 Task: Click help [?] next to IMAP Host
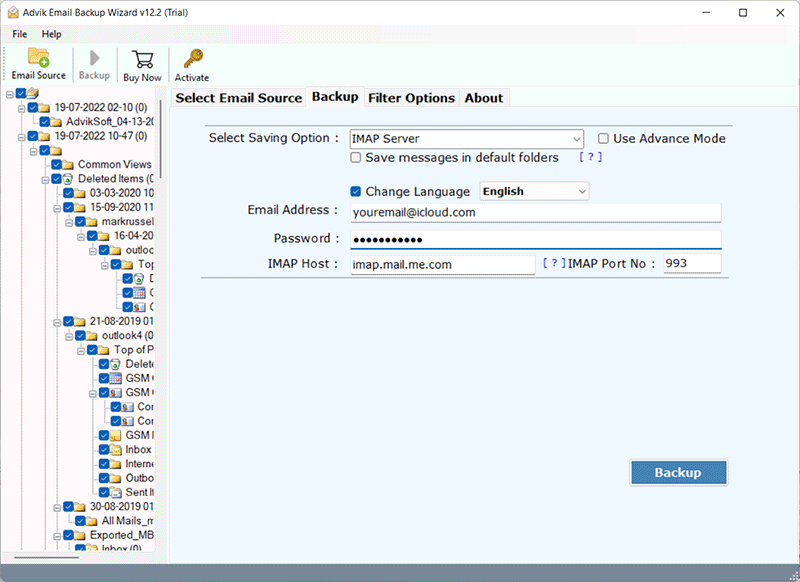pyautogui.click(x=554, y=263)
